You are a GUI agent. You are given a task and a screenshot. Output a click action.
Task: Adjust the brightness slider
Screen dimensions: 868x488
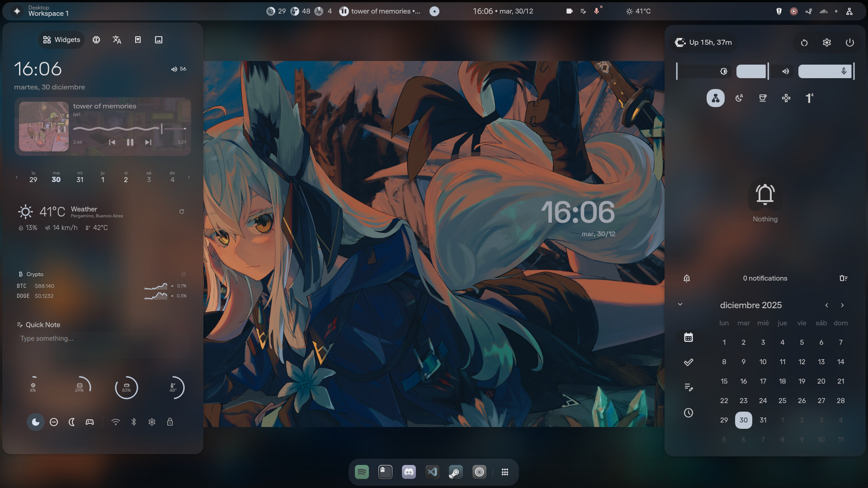pyautogui.click(x=703, y=71)
